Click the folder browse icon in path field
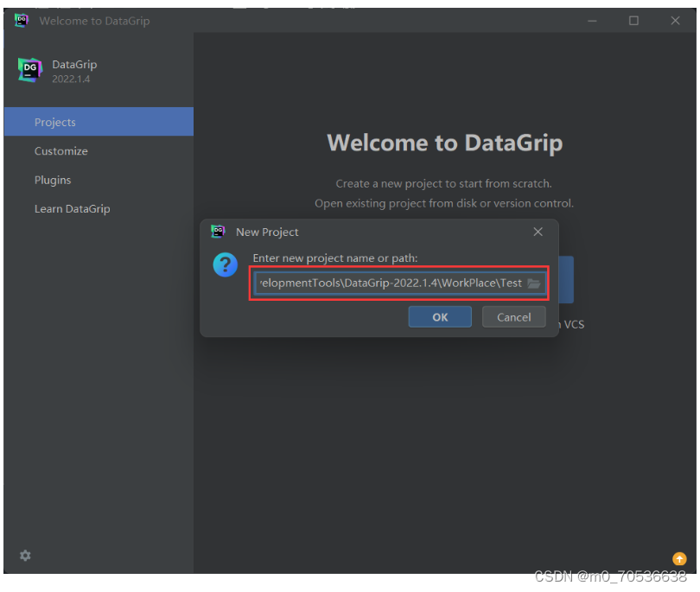Screen dimensions: 700x592 pos(533,283)
